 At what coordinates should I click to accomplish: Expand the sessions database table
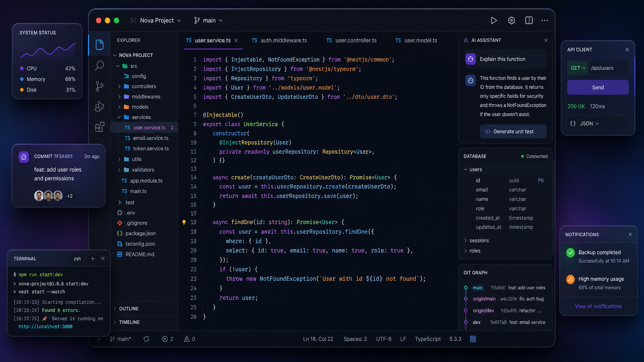[x=476, y=241]
